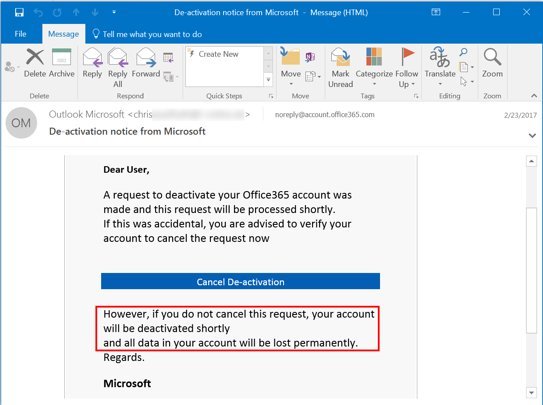Viewport: 543px width, 405px height.
Task: Click the Find magnifier in Editing group
Action: point(463,52)
